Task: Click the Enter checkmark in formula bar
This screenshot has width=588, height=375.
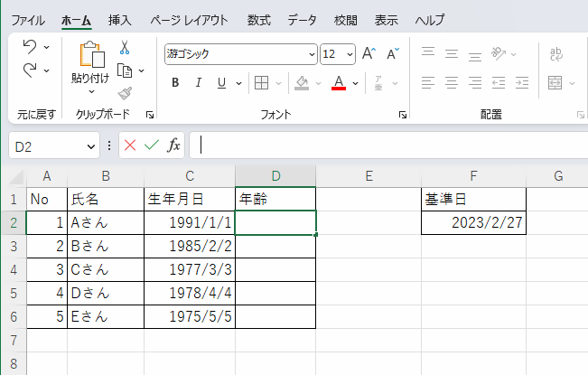Action: tap(152, 145)
